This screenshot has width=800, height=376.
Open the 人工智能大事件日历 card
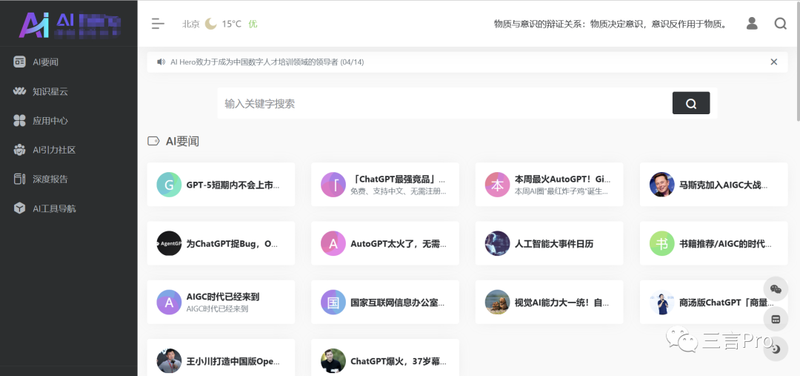click(549, 243)
